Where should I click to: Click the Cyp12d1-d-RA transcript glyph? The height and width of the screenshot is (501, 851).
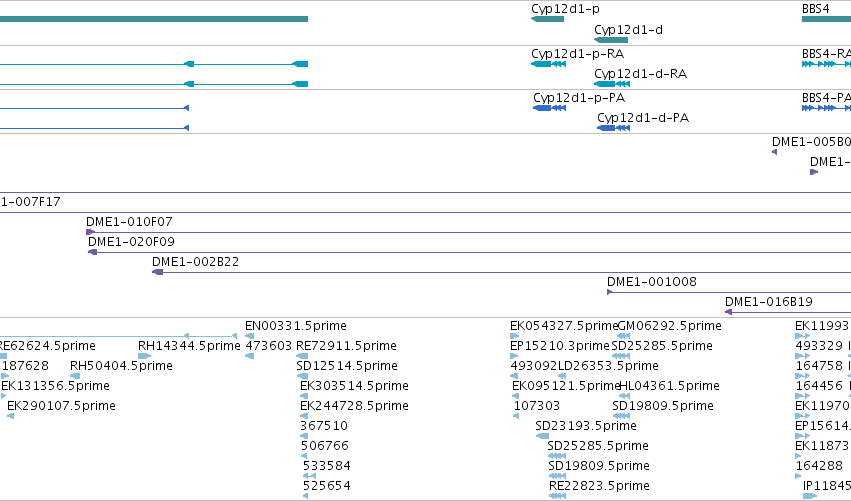click(612, 84)
